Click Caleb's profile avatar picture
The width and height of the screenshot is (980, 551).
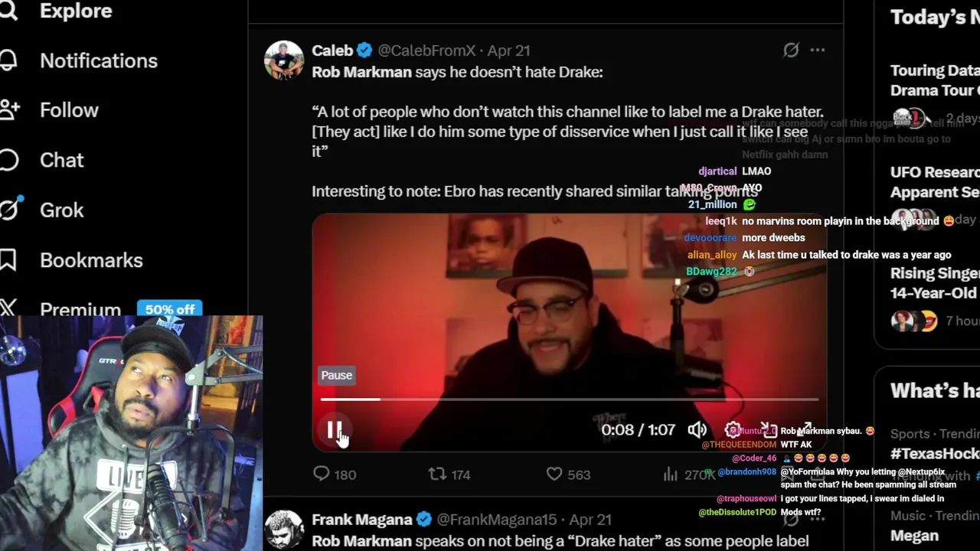tap(284, 60)
